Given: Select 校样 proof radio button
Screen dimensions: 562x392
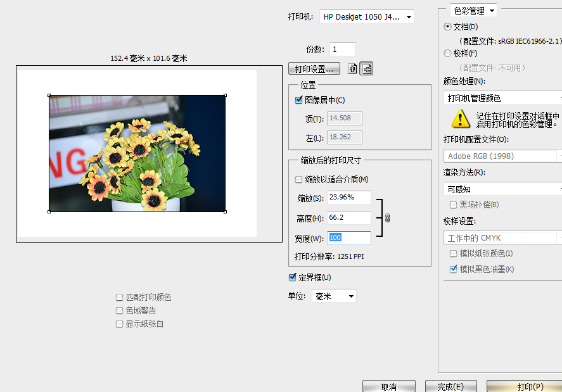Looking at the screenshot, I should click(447, 53).
